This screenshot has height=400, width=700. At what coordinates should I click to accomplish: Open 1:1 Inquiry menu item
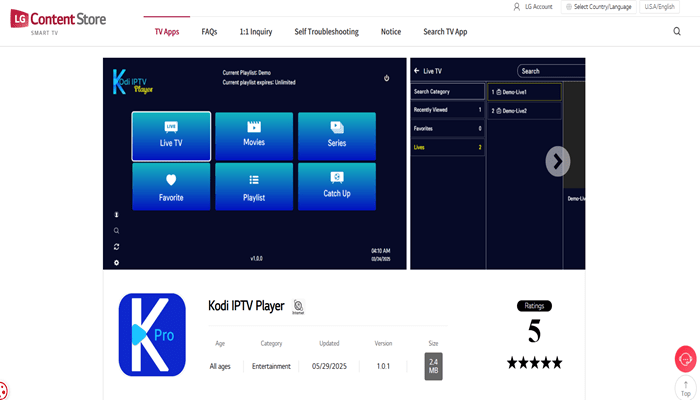pyautogui.click(x=256, y=32)
